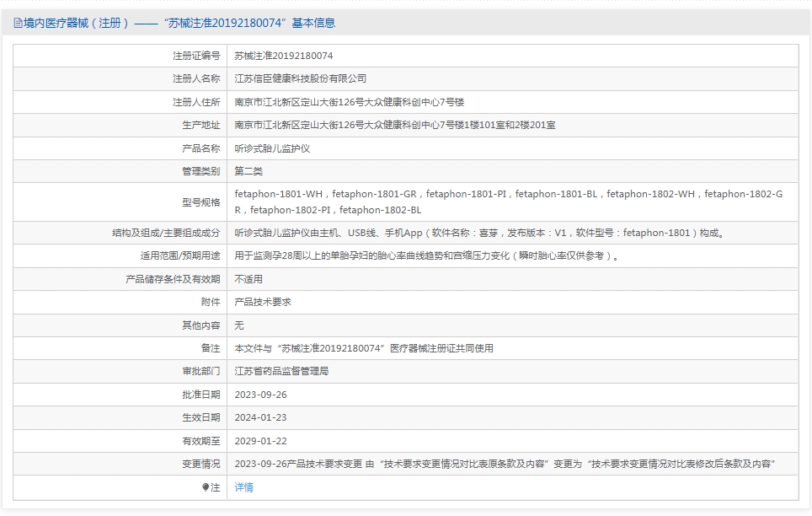Click the registrant address ending in 7号楼

pos(350,102)
